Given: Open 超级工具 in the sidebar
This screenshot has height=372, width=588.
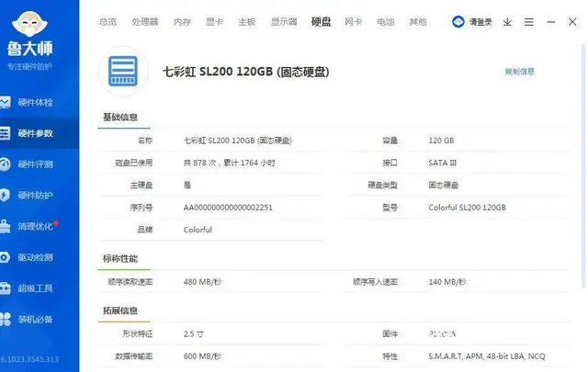Looking at the screenshot, I should [x=35, y=288].
